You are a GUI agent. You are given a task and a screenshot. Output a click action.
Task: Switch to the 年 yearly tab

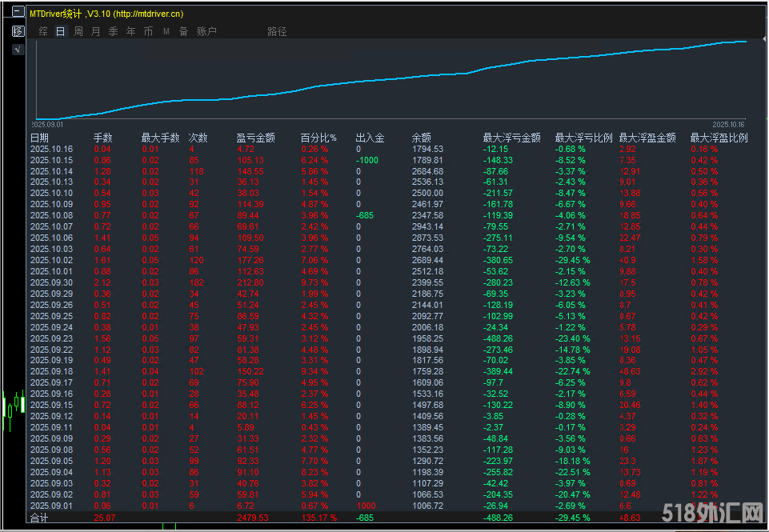coord(131,31)
